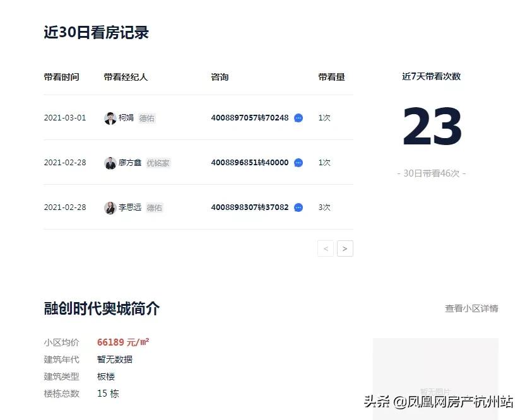Click the chat icon beside 柯娟's phone number
The image size is (525, 420).
pos(298,118)
